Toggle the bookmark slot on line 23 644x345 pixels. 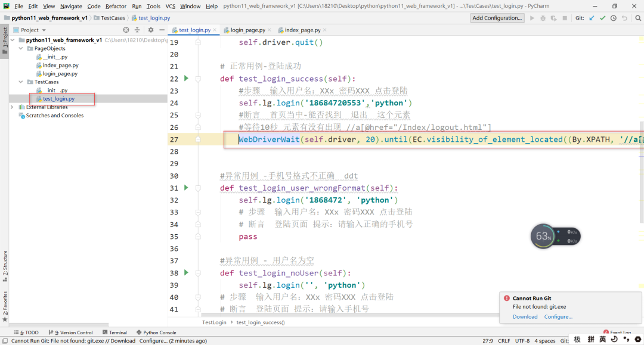tap(198, 90)
